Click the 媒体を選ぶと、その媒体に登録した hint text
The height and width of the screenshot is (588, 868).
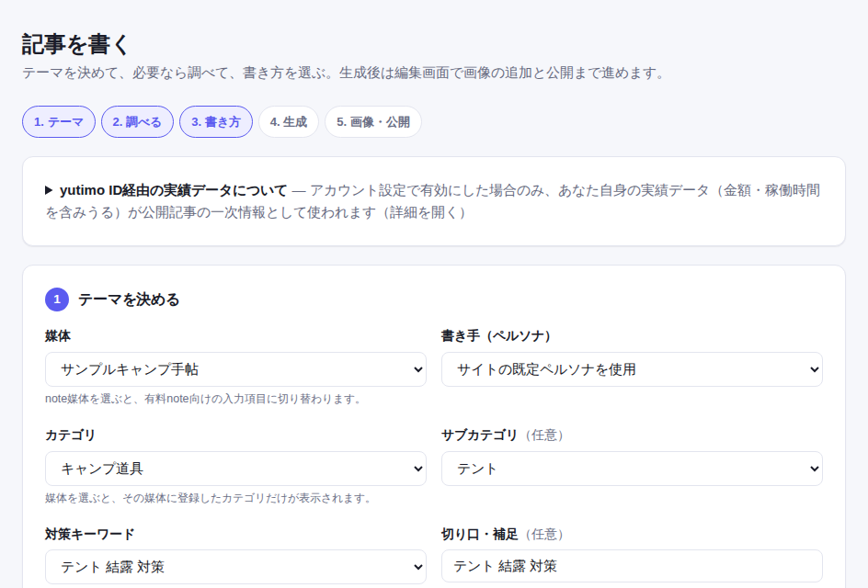coord(210,498)
